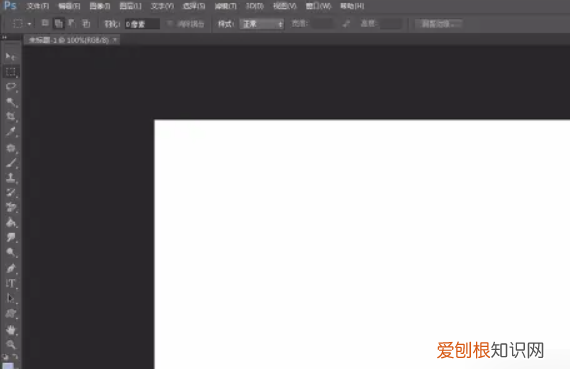Open the 图层(L) menu

click(x=131, y=6)
